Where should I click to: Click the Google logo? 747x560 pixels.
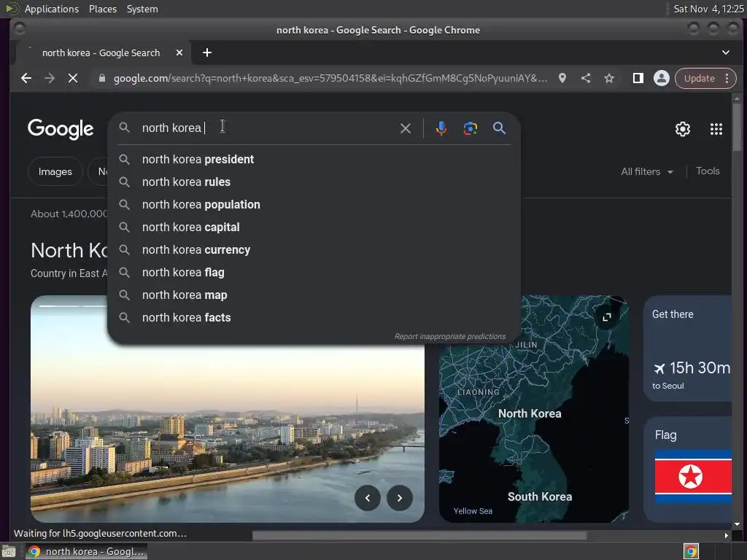pyautogui.click(x=61, y=129)
